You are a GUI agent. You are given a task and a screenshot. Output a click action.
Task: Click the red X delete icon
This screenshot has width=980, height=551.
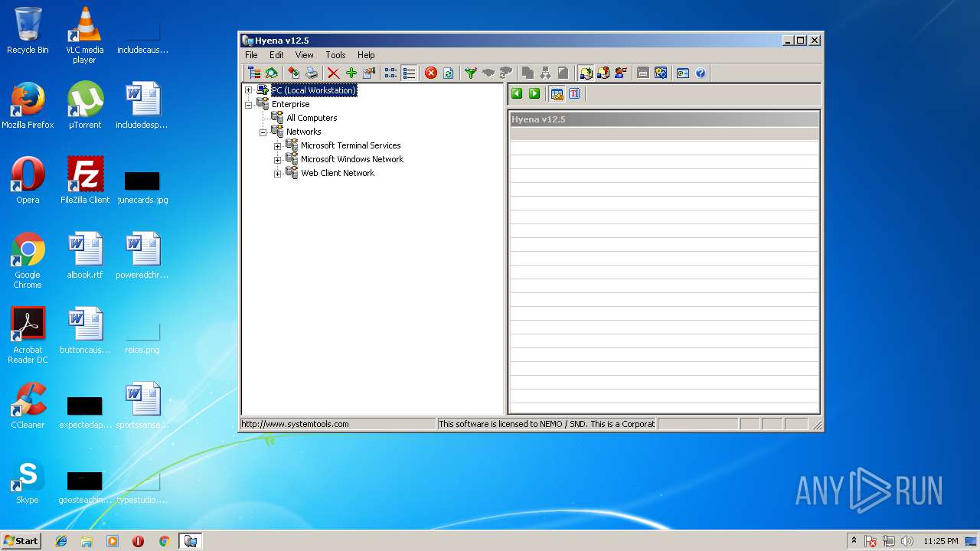pos(333,73)
